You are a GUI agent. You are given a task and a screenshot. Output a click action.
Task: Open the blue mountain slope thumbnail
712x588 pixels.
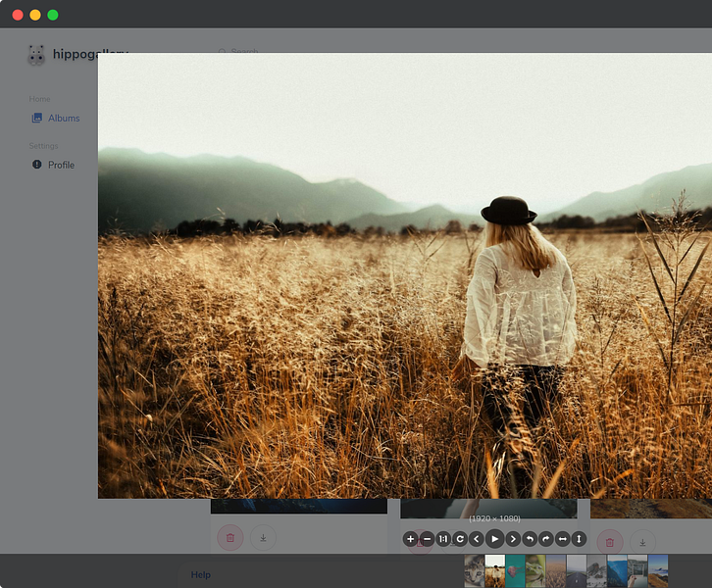[x=618, y=571]
